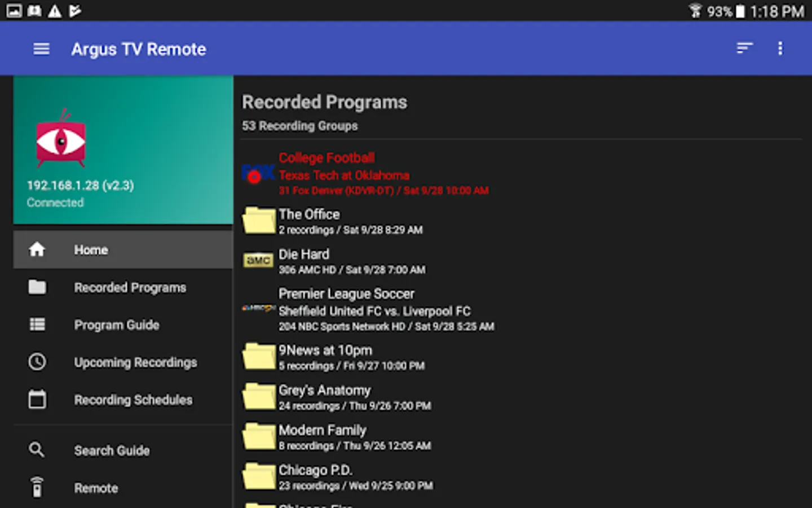The height and width of the screenshot is (508, 812).
Task: Expand Modern Family recording group
Action: (522, 437)
